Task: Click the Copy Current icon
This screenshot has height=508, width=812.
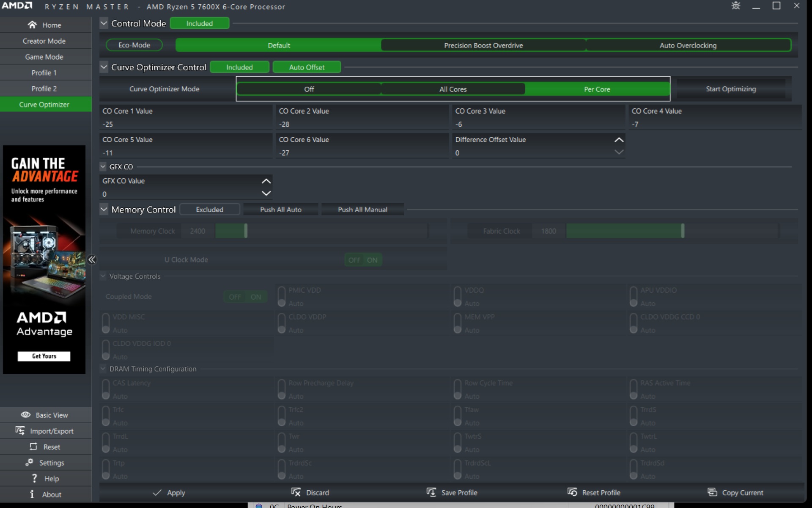Action: click(712, 492)
